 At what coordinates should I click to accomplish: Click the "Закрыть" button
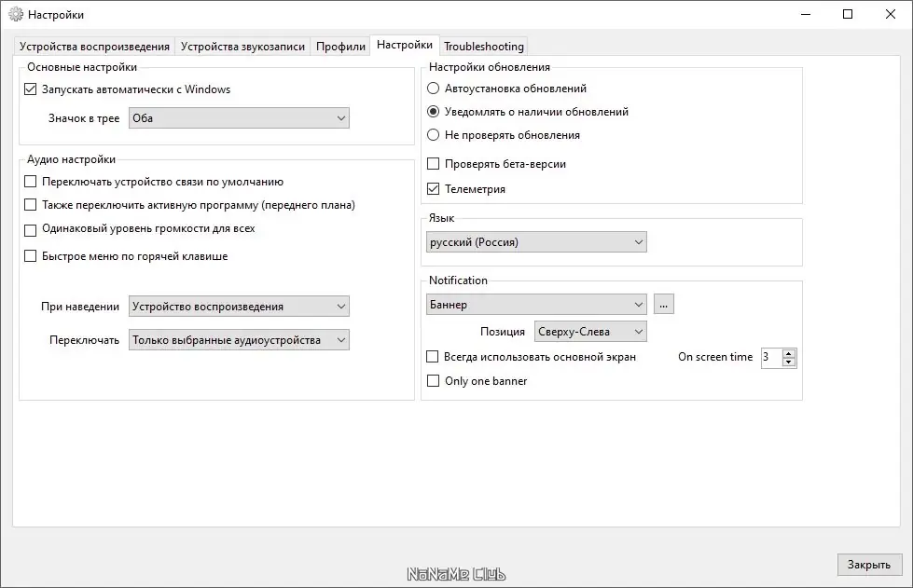(868, 564)
